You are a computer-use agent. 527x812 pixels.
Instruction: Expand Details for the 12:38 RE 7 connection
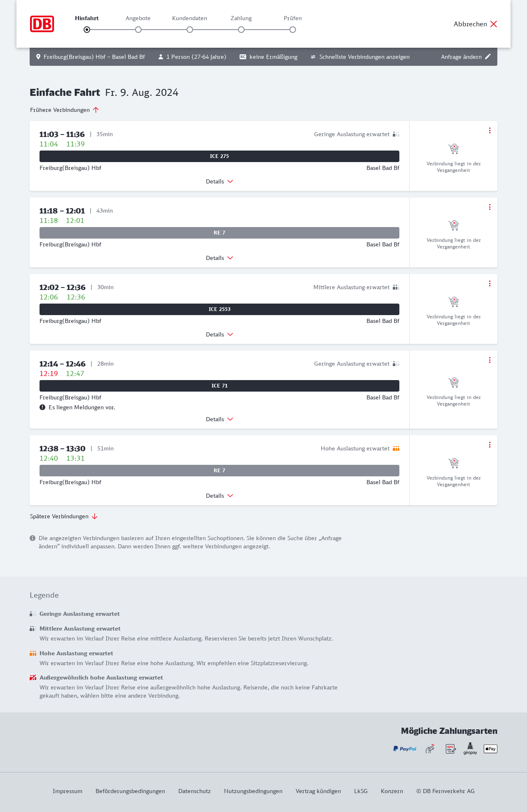coord(219,496)
